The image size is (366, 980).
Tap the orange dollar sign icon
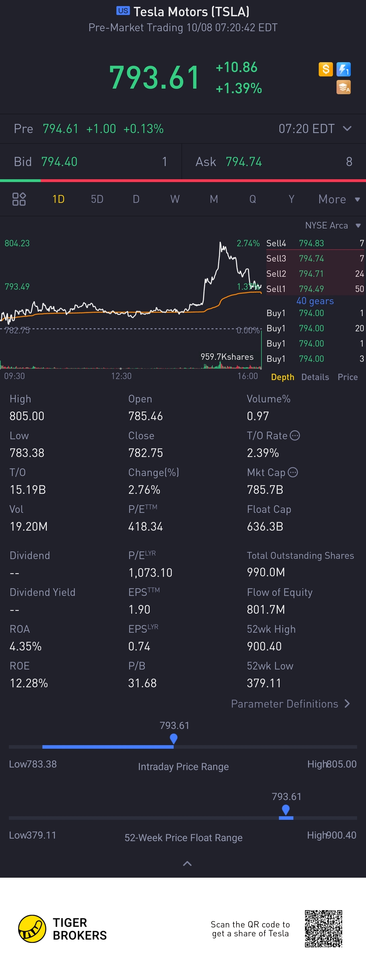point(326,69)
